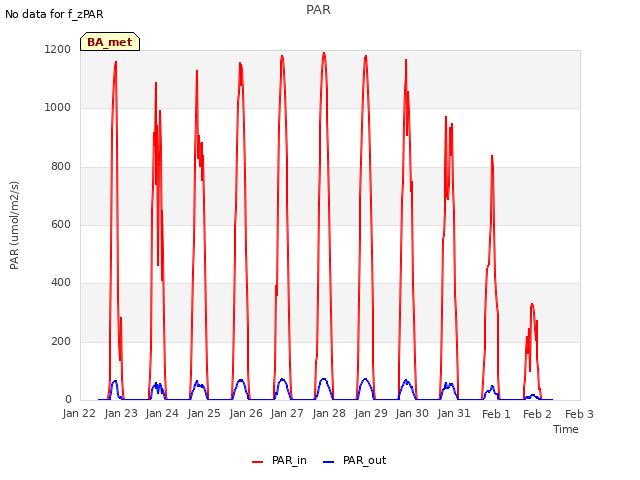Click the 600 y-axis tick label
Viewport: 640px width, 480px height.
(x=61, y=224)
